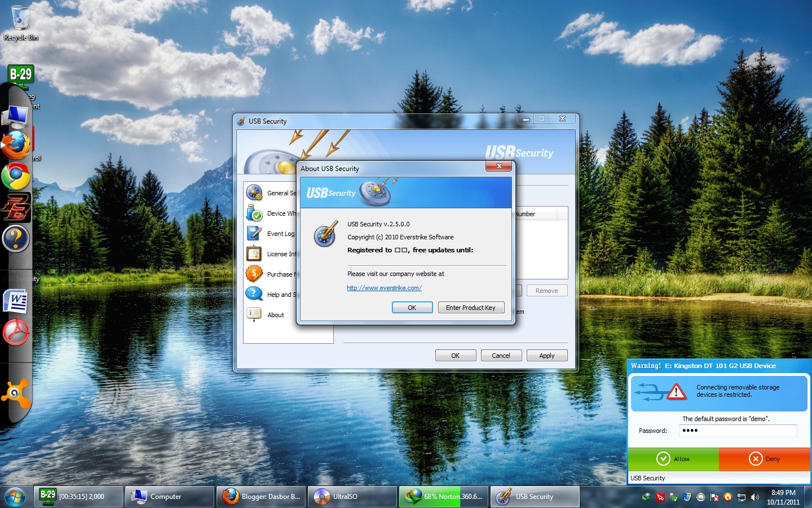Open Safely Remove Hardware USB tray icon
The height and width of the screenshot is (508, 812).
[x=673, y=497]
